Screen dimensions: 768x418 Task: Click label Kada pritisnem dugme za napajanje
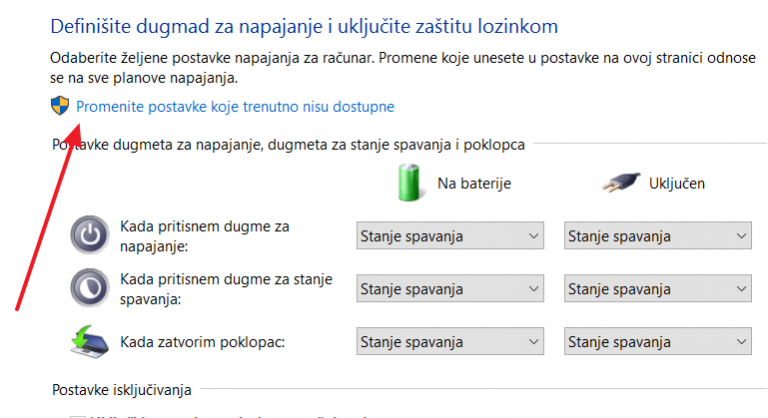tap(205, 236)
